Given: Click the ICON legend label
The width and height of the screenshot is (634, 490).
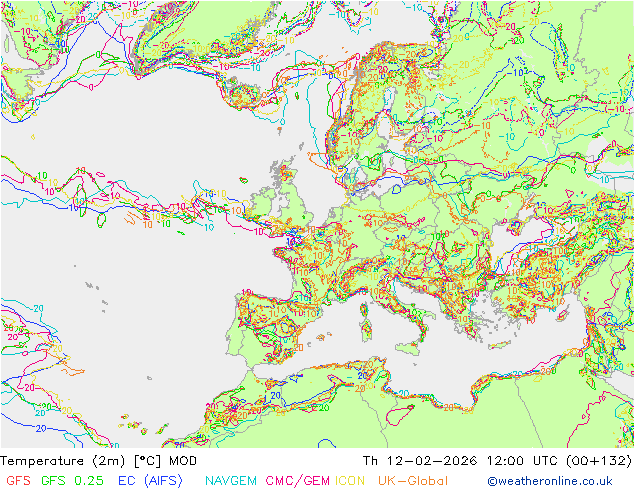Looking at the screenshot, I should pos(350,481).
